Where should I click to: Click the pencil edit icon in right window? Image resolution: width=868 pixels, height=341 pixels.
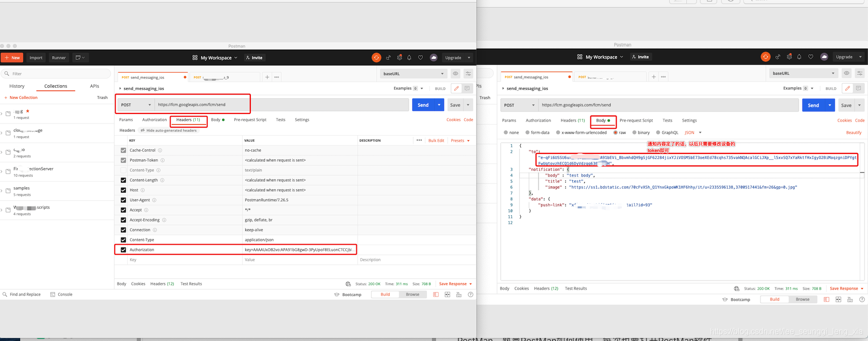click(x=847, y=88)
